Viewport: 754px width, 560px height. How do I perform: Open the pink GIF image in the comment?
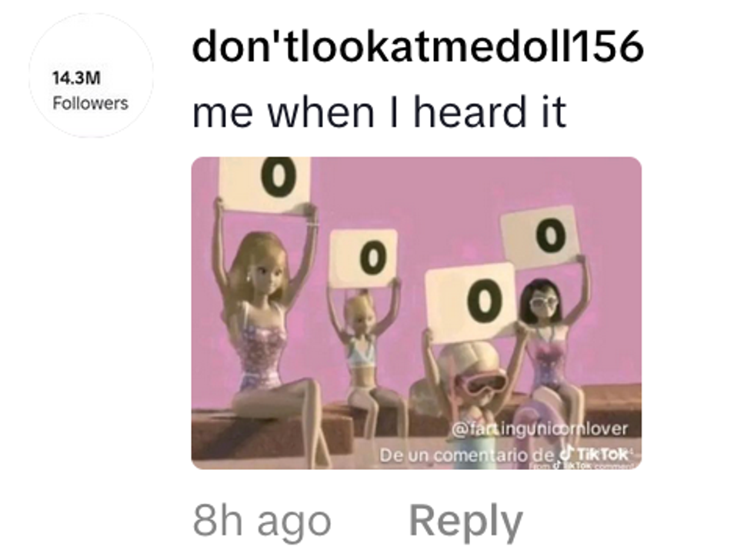pyautogui.click(x=416, y=313)
